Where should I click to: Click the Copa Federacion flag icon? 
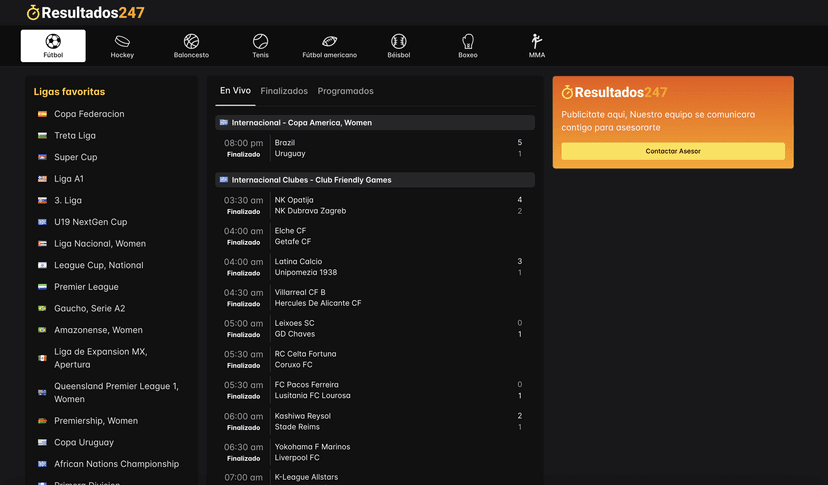pyautogui.click(x=42, y=114)
